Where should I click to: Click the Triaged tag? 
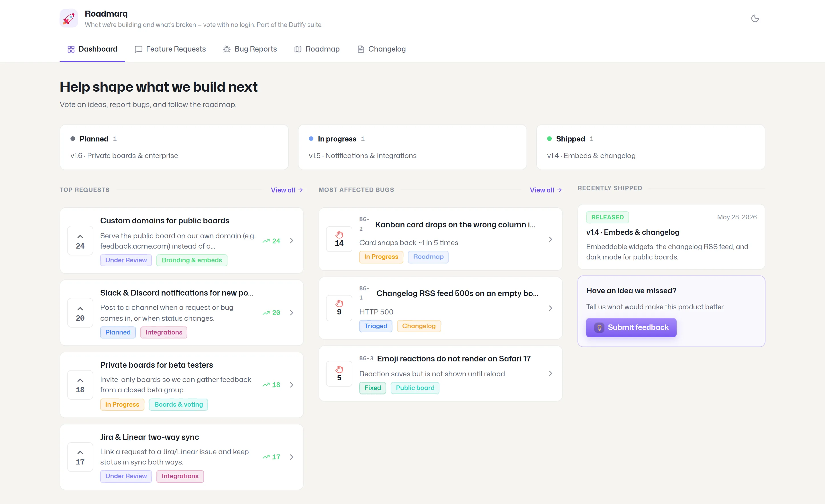click(x=376, y=326)
